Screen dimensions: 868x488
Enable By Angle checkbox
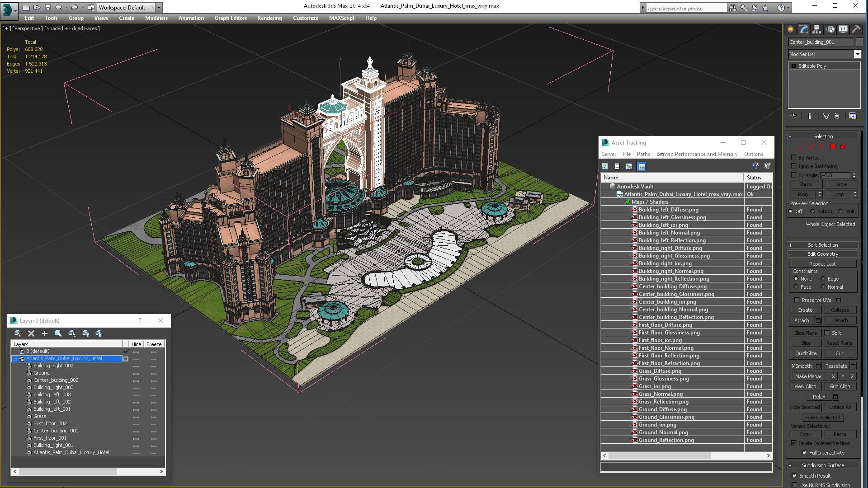[793, 175]
